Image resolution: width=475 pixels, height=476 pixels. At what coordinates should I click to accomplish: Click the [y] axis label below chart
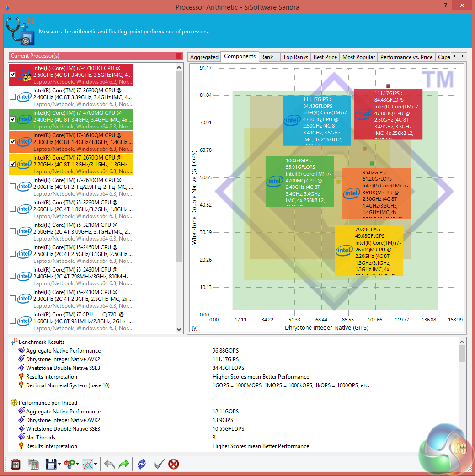pos(195,328)
